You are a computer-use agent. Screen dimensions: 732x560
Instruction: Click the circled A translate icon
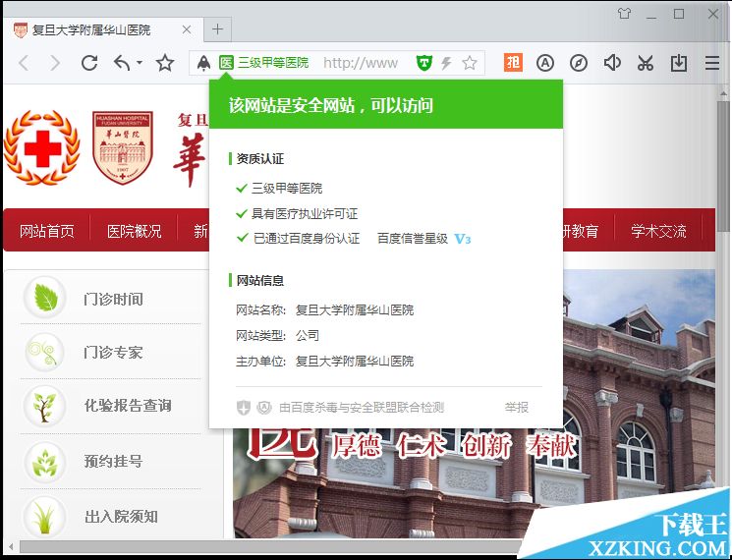point(544,63)
